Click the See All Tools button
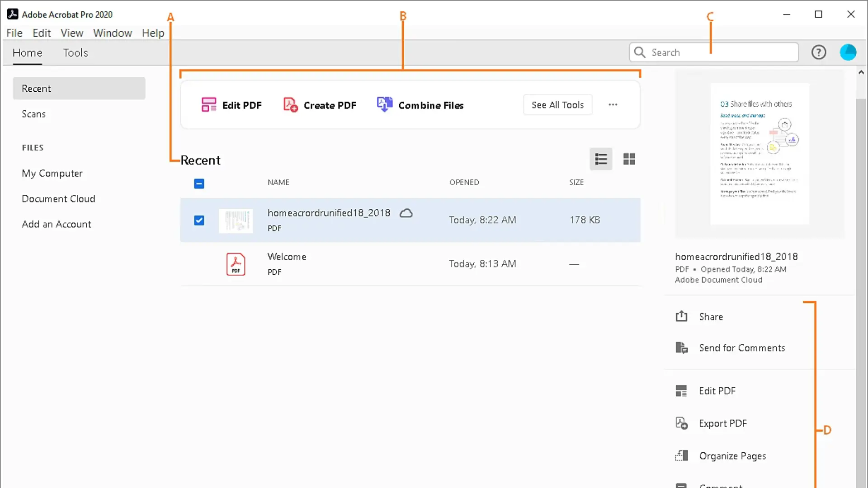 [x=557, y=105]
